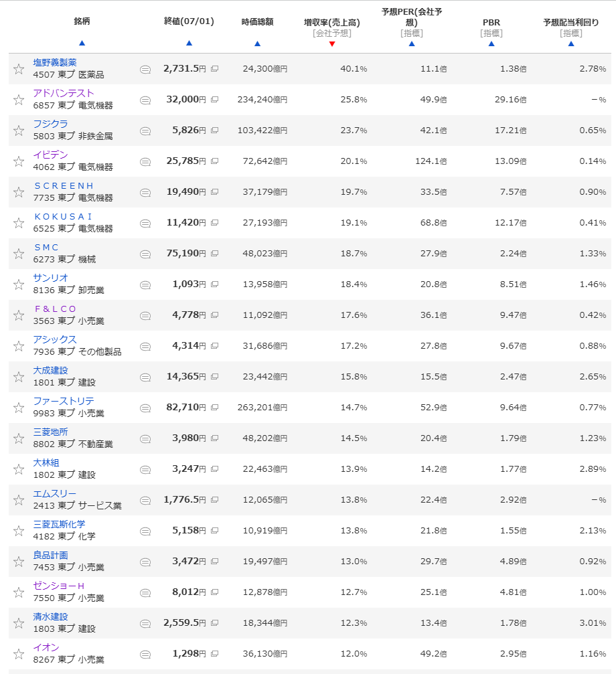616x674 pixels.
Task: Sort by 終値(07/01) column arrow
Action: (x=189, y=43)
